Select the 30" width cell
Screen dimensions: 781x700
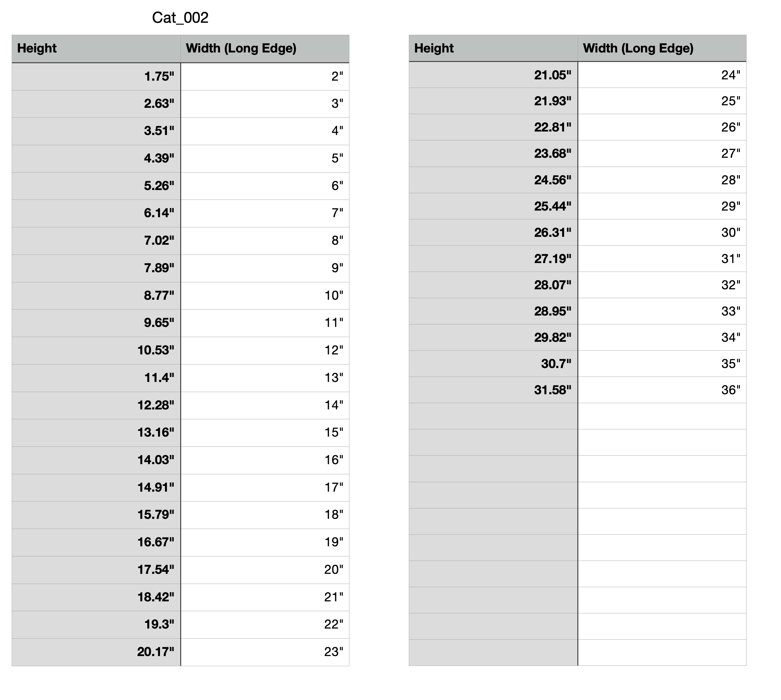coord(661,232)
